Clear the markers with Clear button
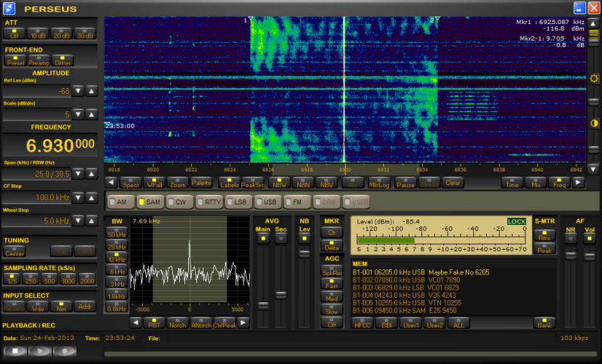Image resolution: width=602 pixels, height=364 pixels. coord(453,183)
